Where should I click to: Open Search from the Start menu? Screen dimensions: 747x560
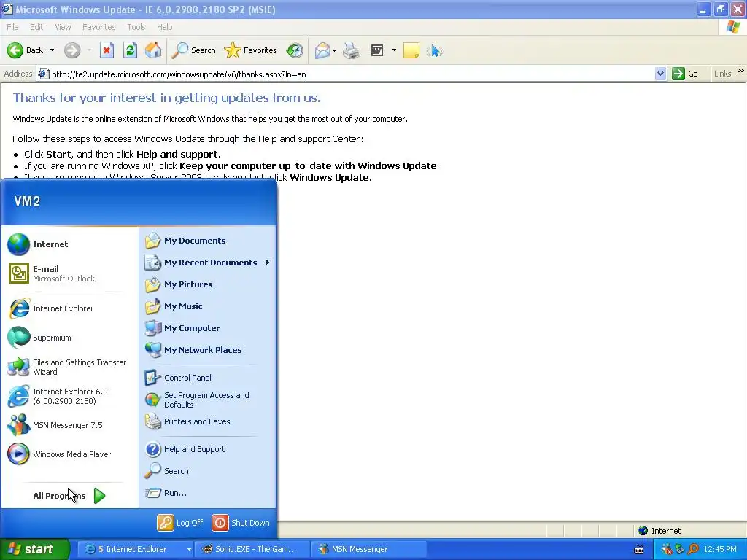pyautogui.click(x=209, y=471)
